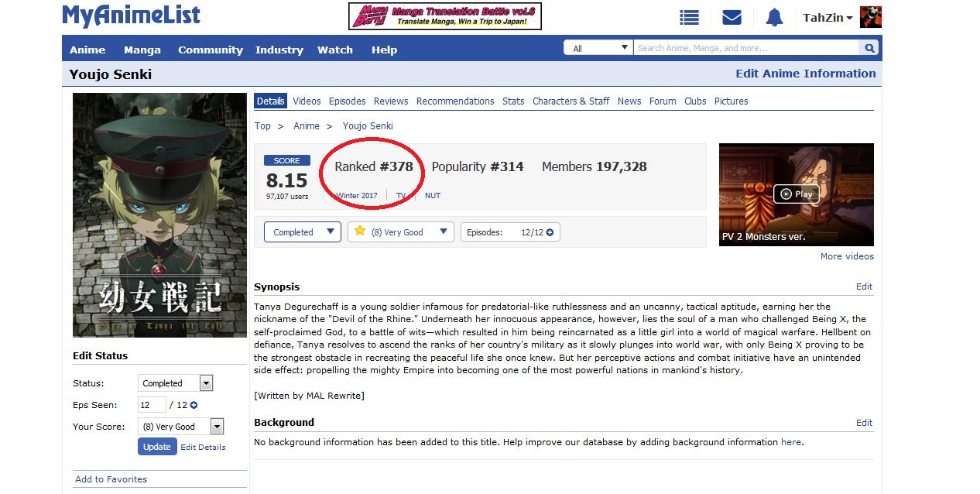
Task: Click Edit link beside Synopsis
Action: [x=864, y=286]
